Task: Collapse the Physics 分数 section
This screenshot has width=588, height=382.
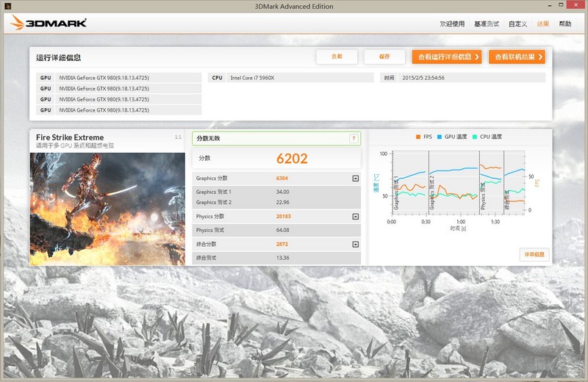Action: point(356,217)
